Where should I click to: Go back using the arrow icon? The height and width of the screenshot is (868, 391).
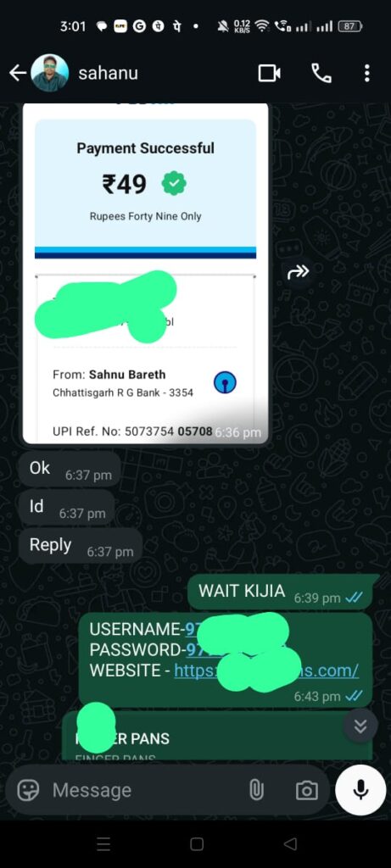coord(17,73)
